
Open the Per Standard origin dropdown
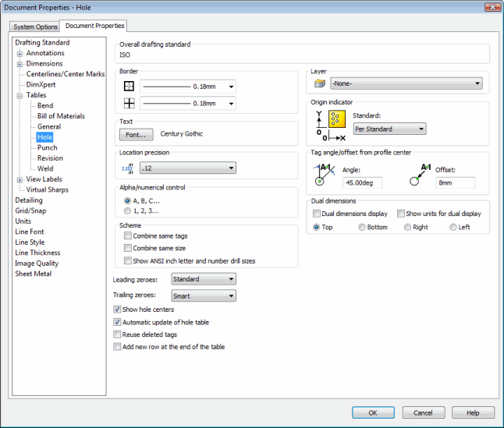pyautogui.click(x=389, y=129)
